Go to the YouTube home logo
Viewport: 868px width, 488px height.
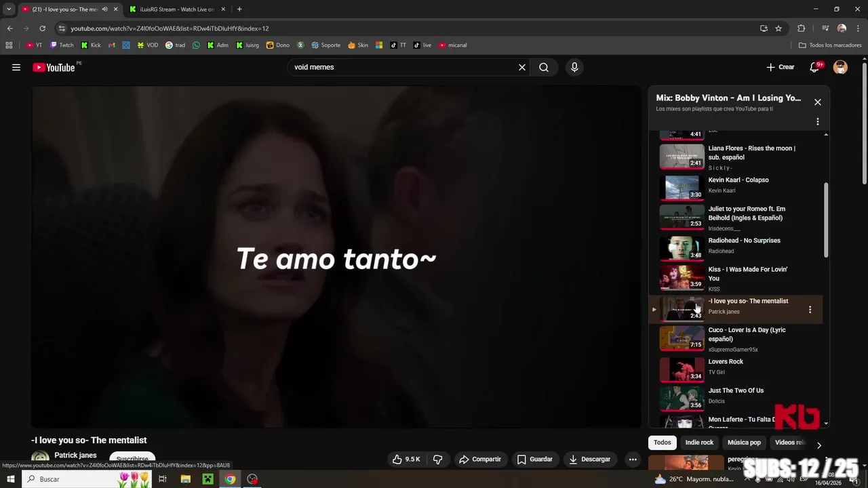[x=54, y=67]
